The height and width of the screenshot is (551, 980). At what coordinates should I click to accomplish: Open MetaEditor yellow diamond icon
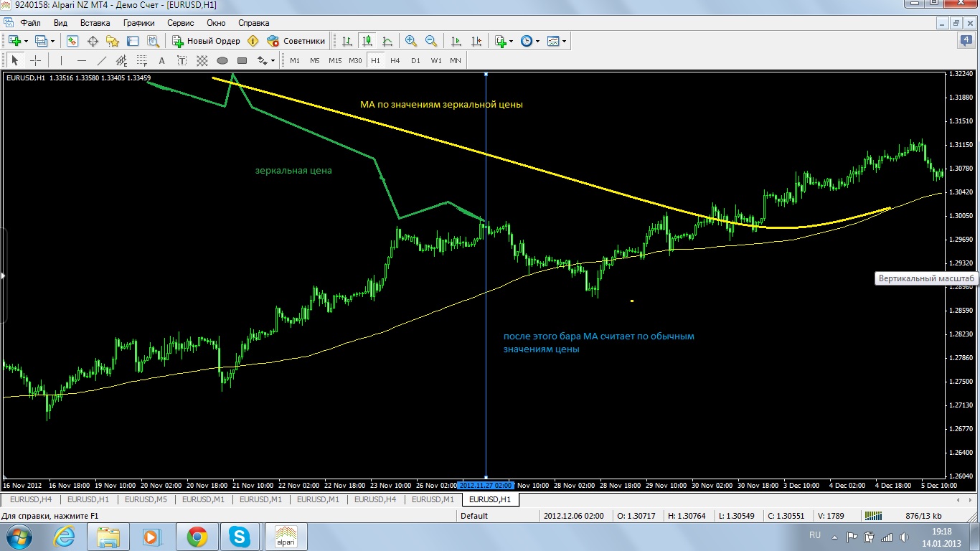point(253,41)
